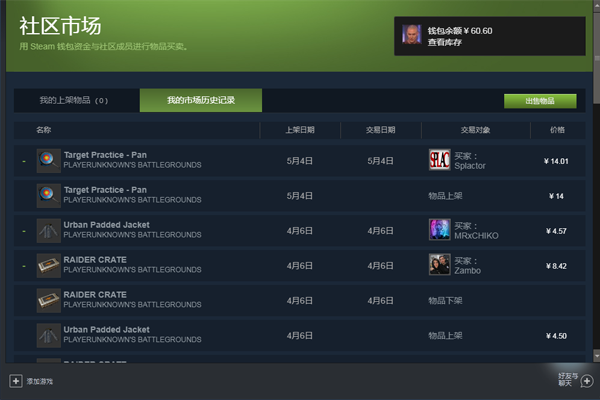The height and width of the screenshot is (400, 600).
Task: Switch to the 我的上架物品 (0) tab
Action: coord(74,101)
